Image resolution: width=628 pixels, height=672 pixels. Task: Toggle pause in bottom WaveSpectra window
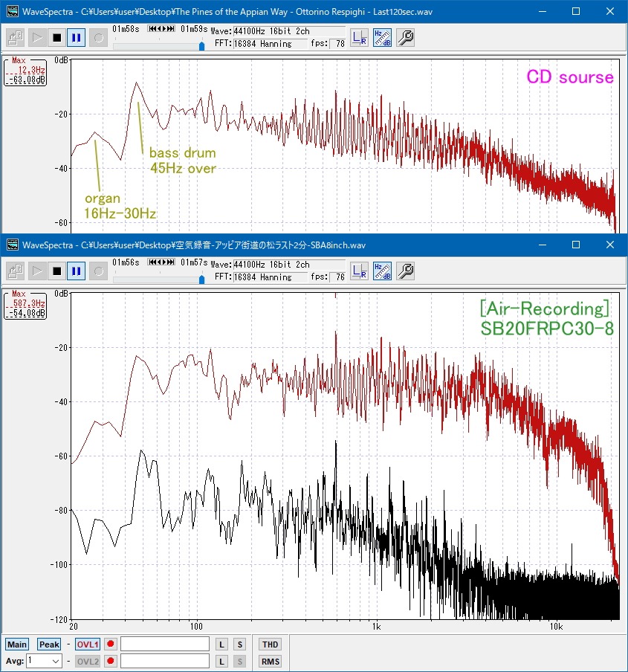(x=77, y=271)
